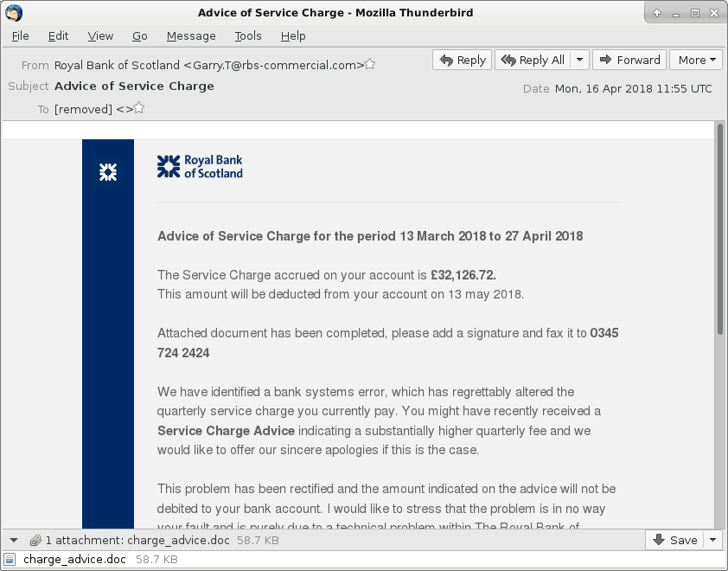Click the Royal Bank of Scotland logo
Screen dimensions: 728x571
pyautogui.click(x=200, y=166)
